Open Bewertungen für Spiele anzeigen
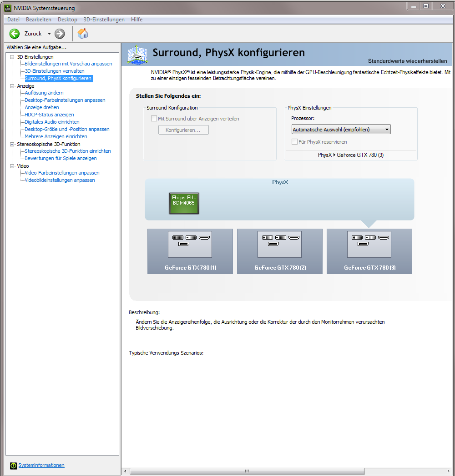 pyautogui.click(x=61, y=159)
